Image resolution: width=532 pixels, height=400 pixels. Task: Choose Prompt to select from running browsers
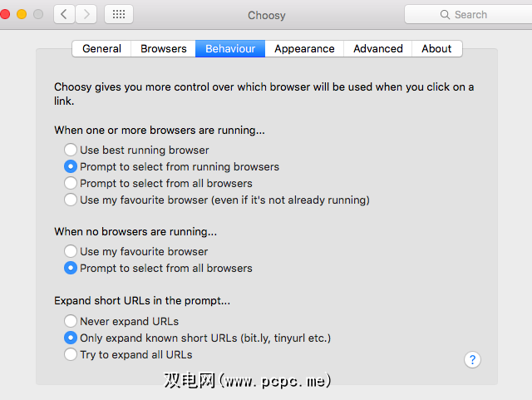pos(71,166)
